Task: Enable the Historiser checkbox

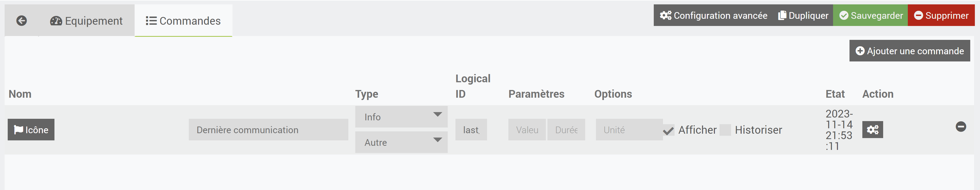Action: [x=725, y=130]
